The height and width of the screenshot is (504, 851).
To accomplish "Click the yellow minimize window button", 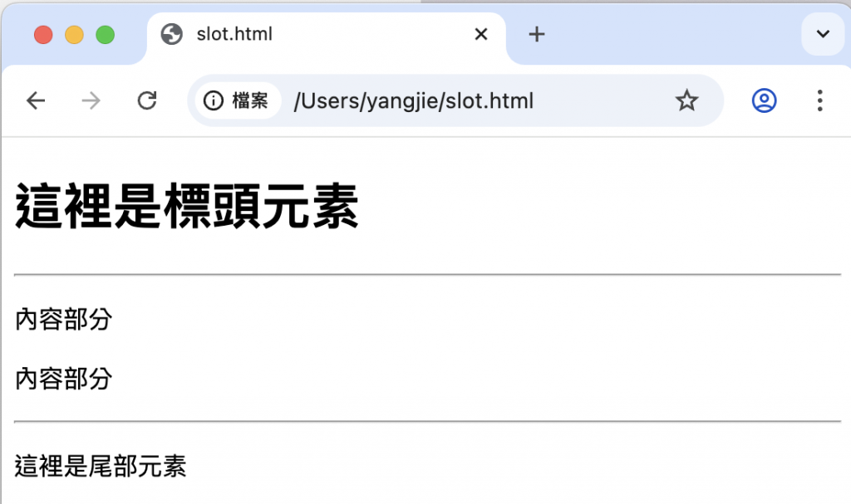I will (74, 35).
